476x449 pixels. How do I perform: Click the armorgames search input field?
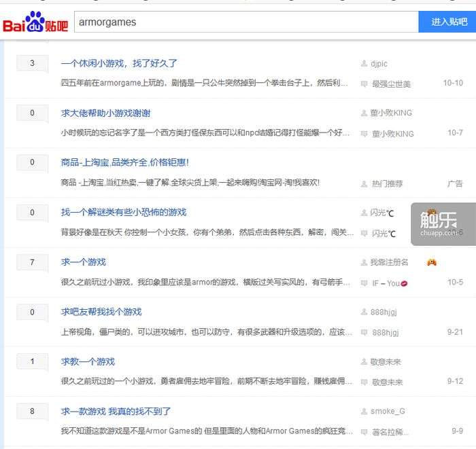(x=246, y=22)
